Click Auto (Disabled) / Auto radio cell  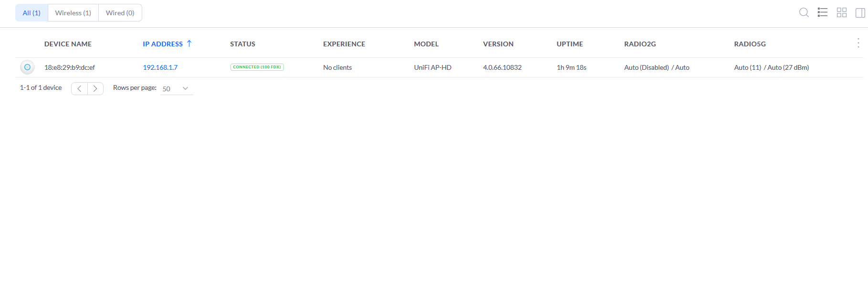coord(657,67)
